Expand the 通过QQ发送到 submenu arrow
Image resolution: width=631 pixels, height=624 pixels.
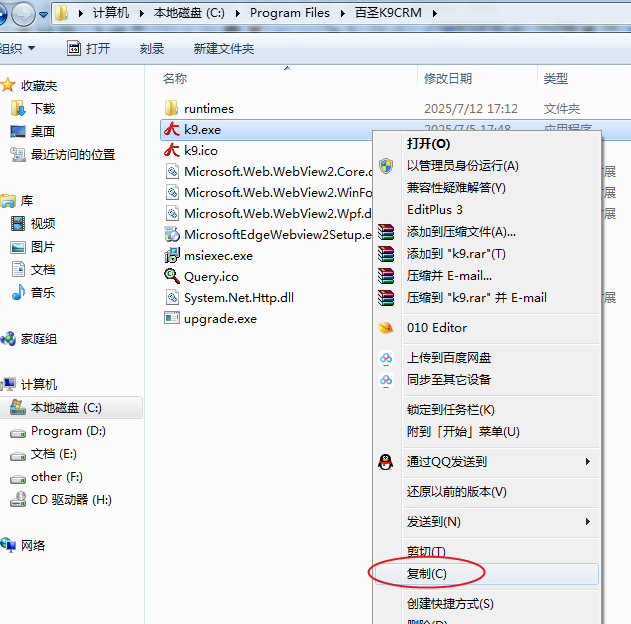click(588, 462)
